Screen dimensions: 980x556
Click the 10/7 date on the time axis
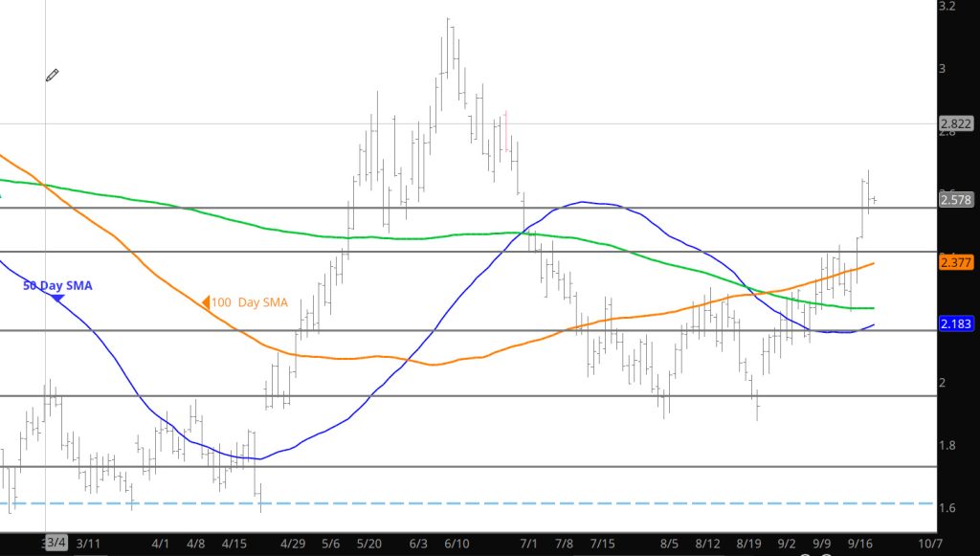[928, 543]
